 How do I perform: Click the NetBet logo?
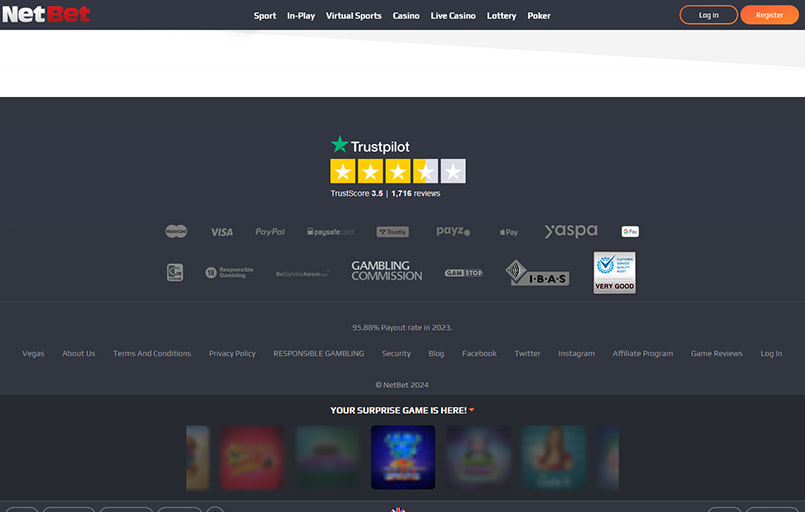point(46,14)
